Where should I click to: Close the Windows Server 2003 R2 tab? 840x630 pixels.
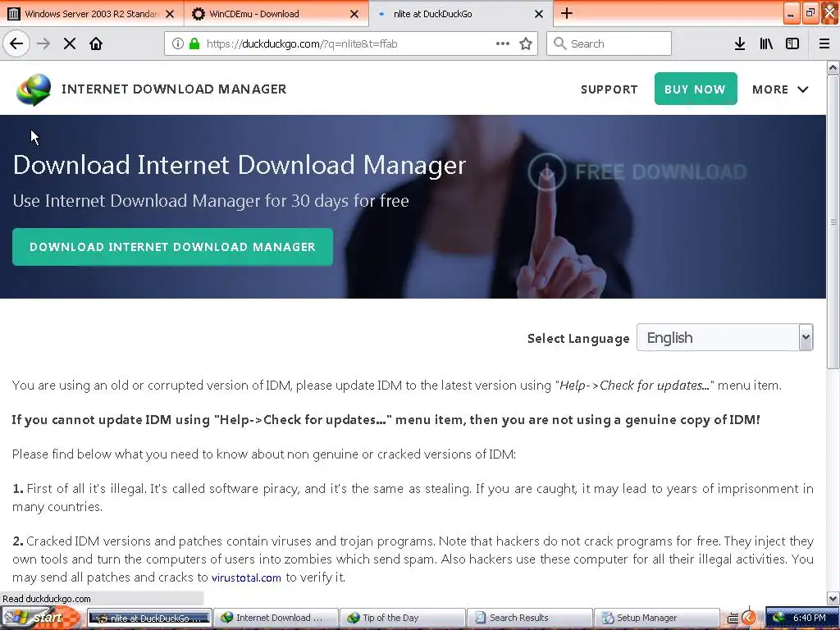[x=170, y=14]
